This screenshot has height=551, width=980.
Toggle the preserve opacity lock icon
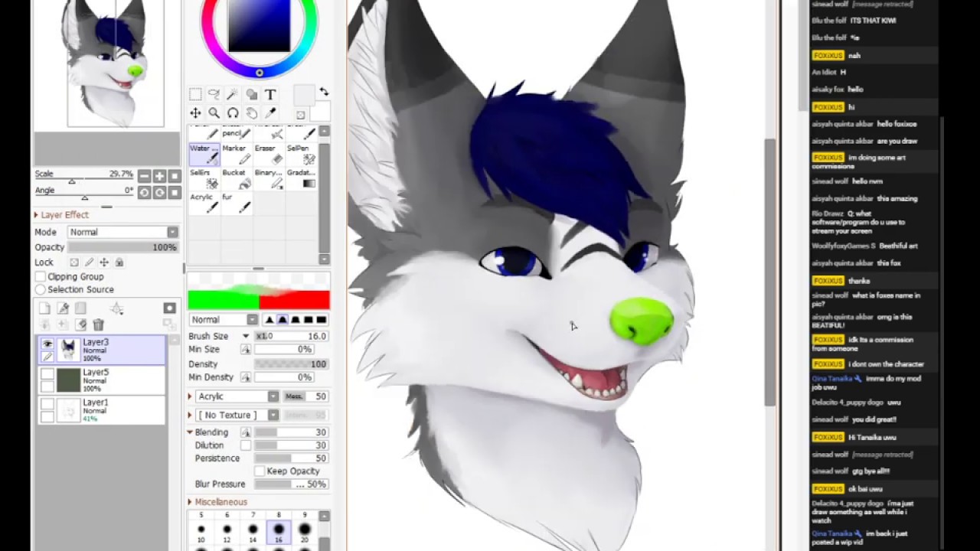coord(74,262)
